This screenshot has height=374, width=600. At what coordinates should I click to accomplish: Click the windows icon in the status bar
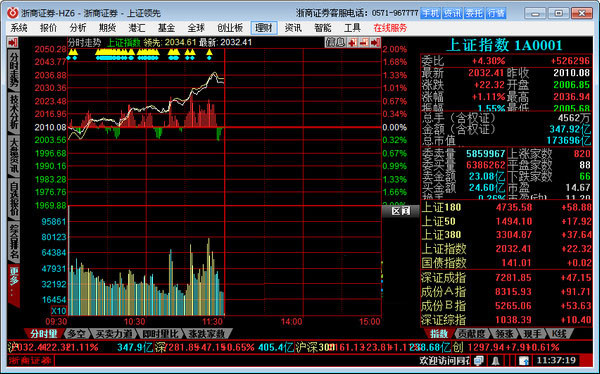[x=479, y=360]
